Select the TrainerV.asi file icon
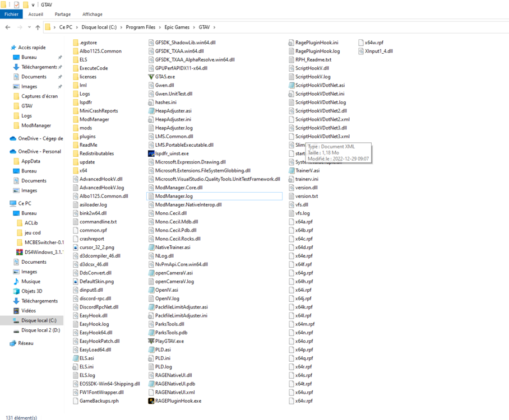 291,171
